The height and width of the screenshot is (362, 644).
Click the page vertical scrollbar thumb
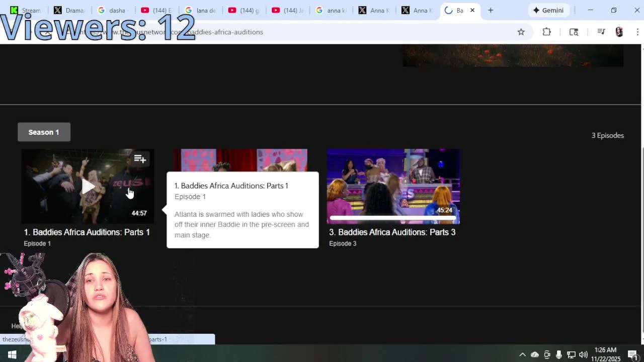pyautogui.click(x=641, y=239)
